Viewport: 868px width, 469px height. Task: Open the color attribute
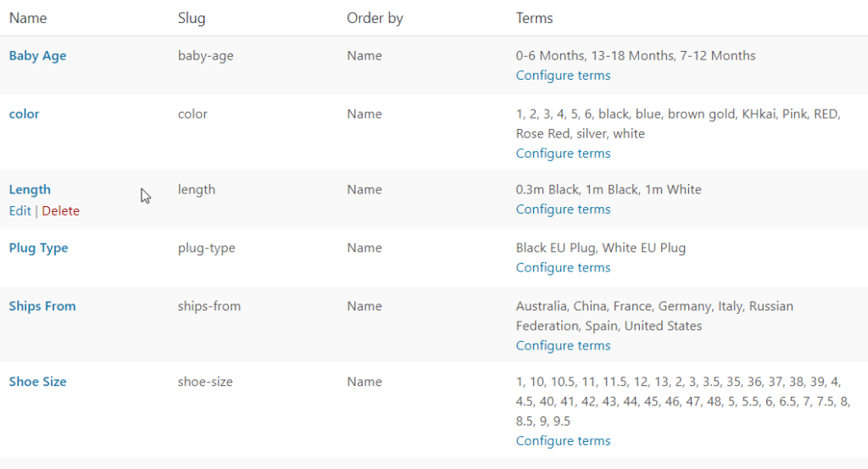pos(24,114)
